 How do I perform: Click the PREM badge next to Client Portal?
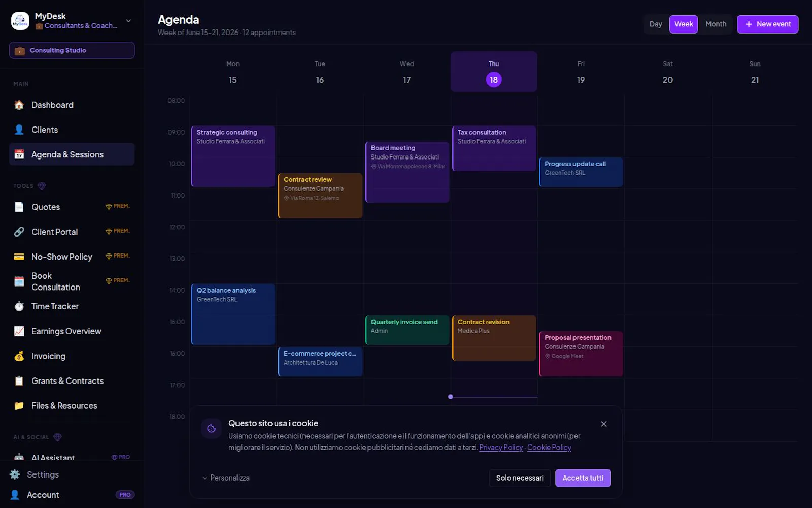point(117,231)
